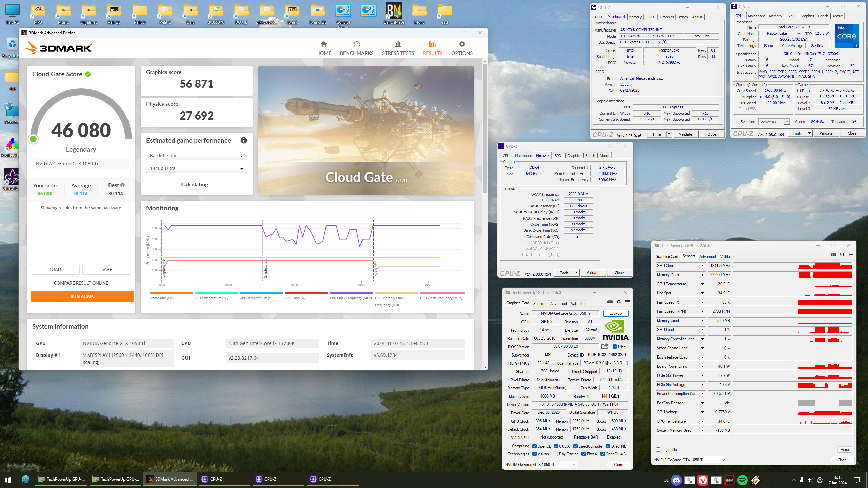Toggle the OpenCL checkbox in GPU-Z
Image resolution: width=868 pixels, height=488 pixels.
tap(534, 446)
